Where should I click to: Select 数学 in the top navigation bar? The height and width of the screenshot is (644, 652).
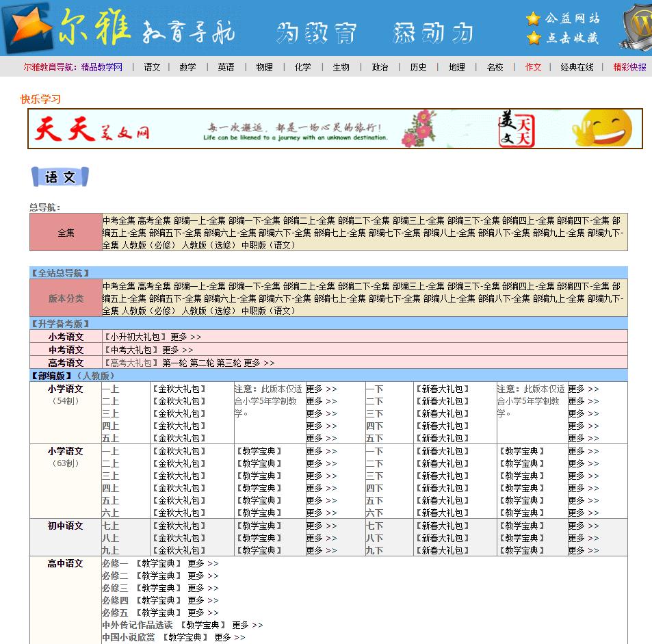click(x=188, y=68)
